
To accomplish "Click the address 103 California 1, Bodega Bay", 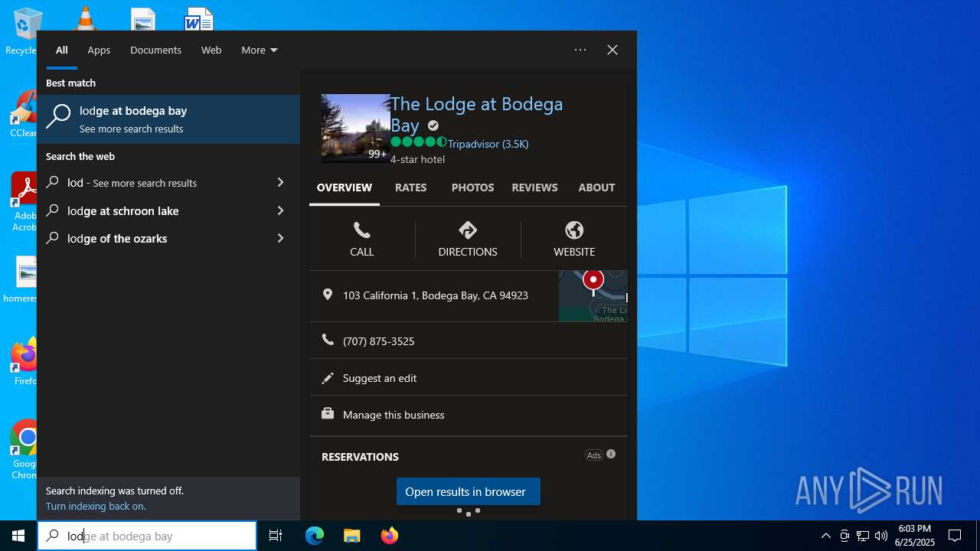I will click(436, 295).
